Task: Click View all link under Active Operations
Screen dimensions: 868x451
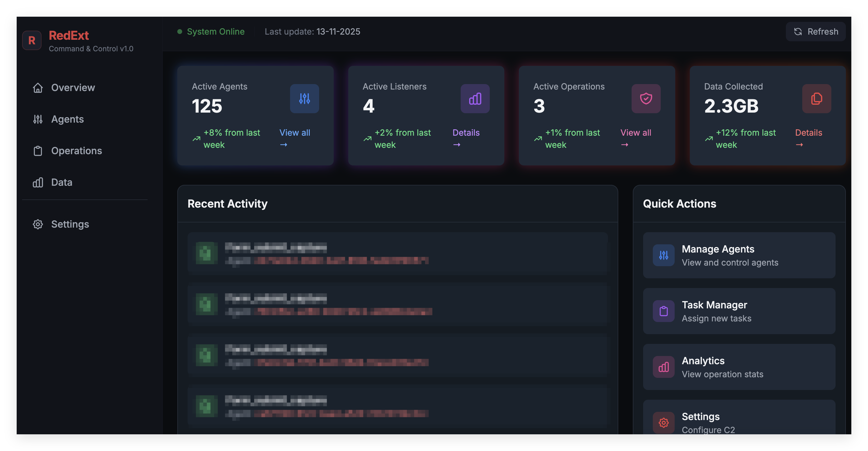Action: (636, 133)
